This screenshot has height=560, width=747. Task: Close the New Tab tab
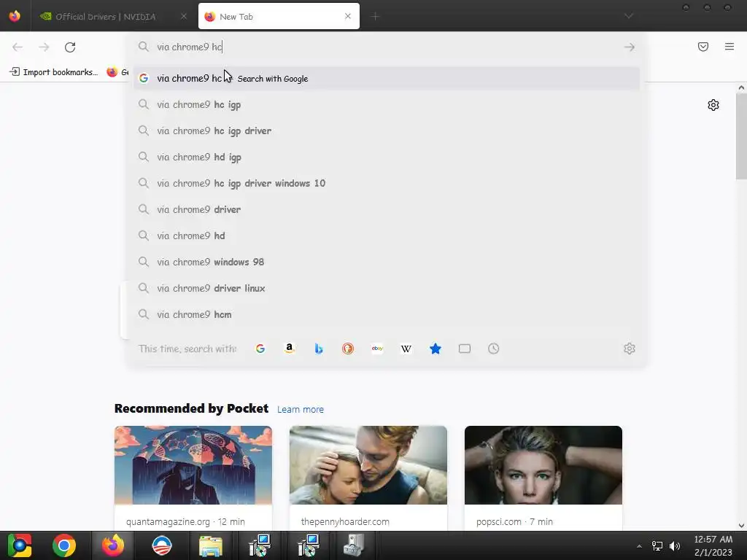(x=348, y=16)
